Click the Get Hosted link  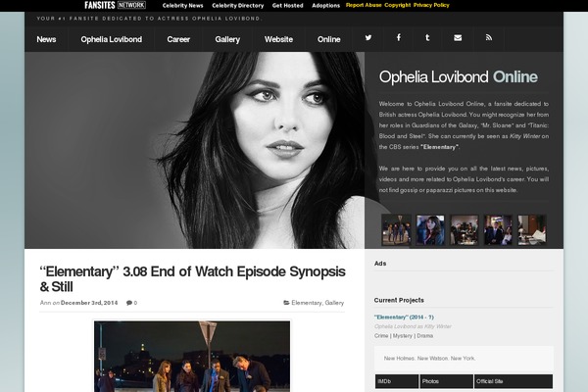pyautogui.click(x=287, y=6)
